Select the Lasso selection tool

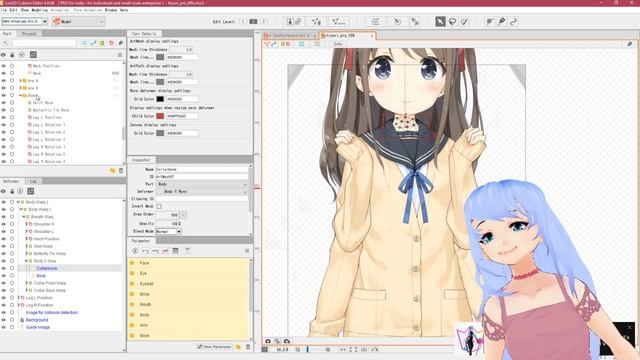(x=452, y=21)
